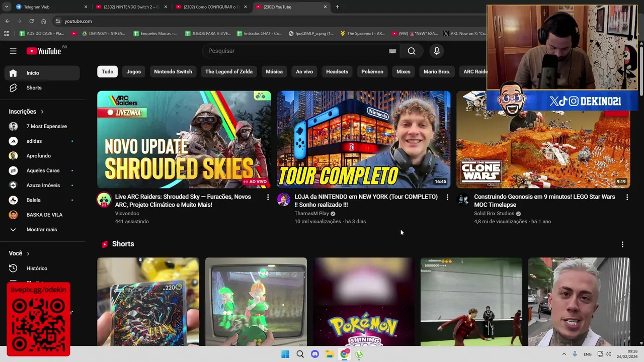This screenshot has height=362, width=644.
Task: Select the Mixes filter chip
Action: pyautogui.click(x=404, y=71)
